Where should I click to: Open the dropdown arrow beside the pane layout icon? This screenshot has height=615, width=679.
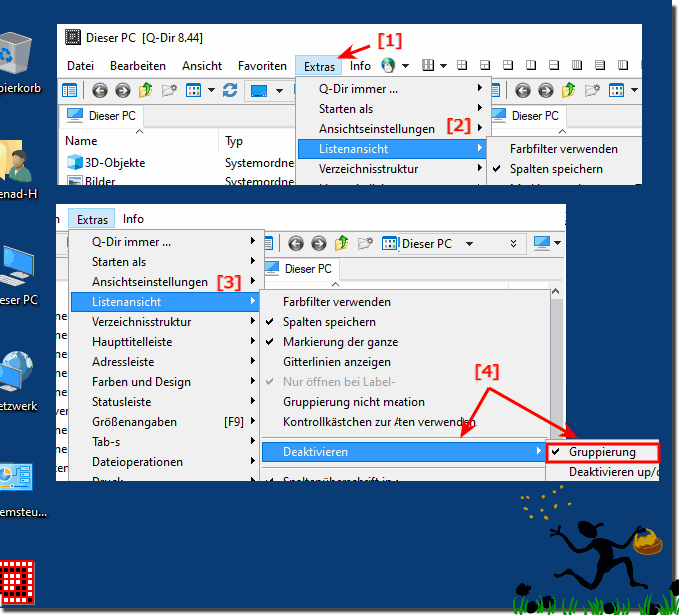443,66
